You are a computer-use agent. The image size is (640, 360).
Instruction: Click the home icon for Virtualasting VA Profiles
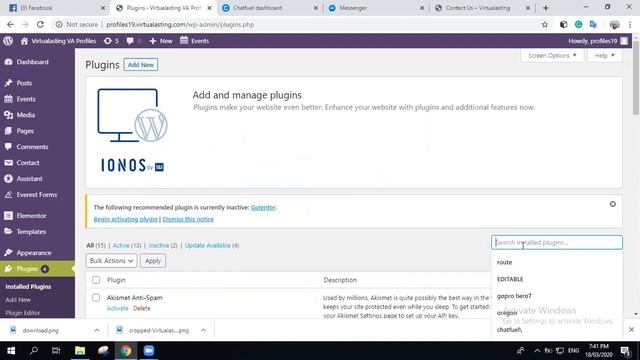(x=24, y=41)
